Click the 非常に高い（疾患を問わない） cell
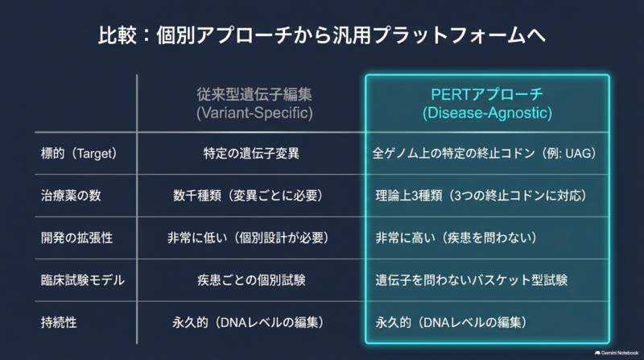Viewport: 644px width, 360px height. coord(456,238)
